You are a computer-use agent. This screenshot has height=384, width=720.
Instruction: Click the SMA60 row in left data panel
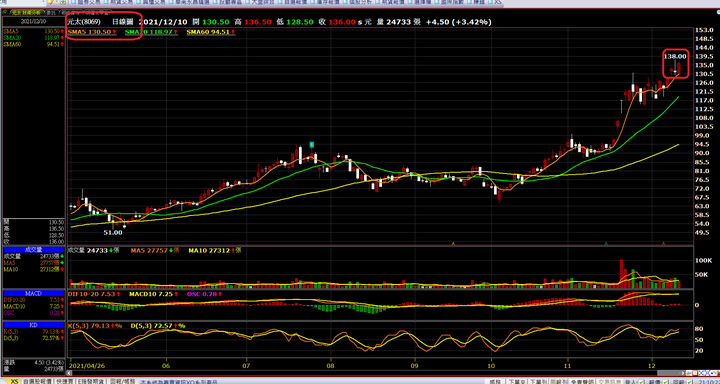(34, 44)
